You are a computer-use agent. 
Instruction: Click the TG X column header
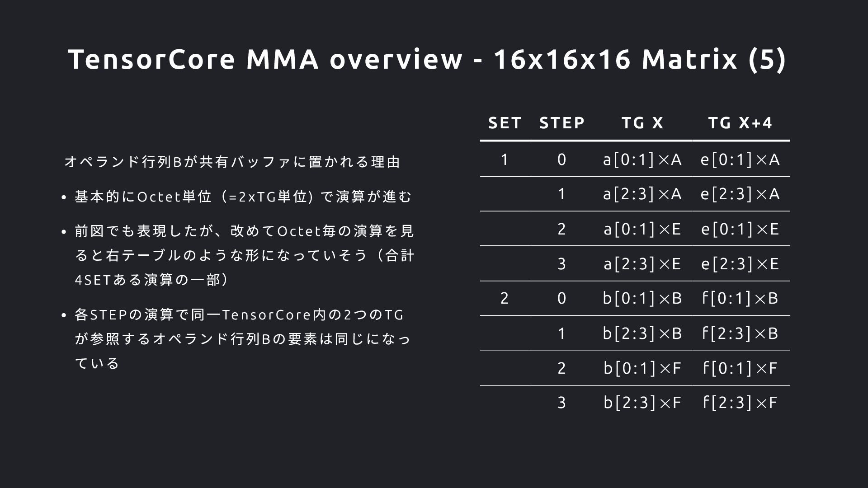[x=642, y=123]
